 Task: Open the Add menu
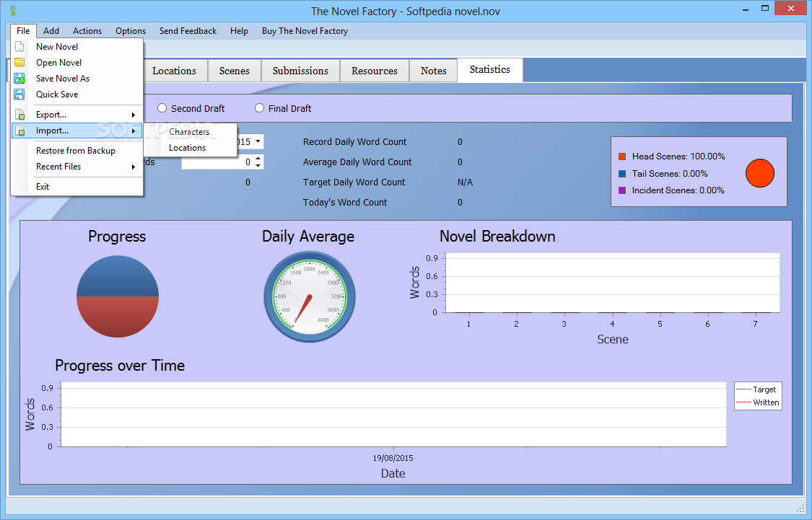click(51, 31)
